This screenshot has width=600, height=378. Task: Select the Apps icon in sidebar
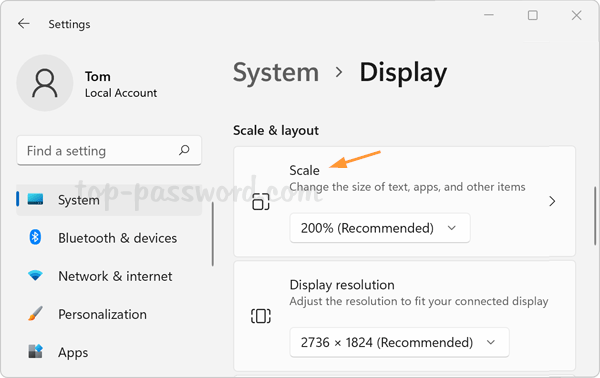(x=35, y=351)
